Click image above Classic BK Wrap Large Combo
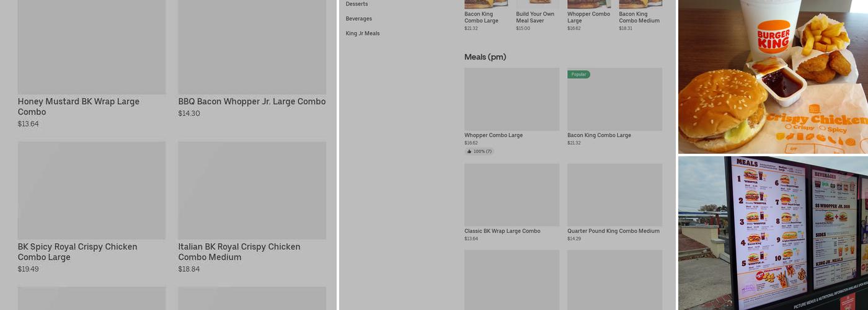 click(511, 195)
